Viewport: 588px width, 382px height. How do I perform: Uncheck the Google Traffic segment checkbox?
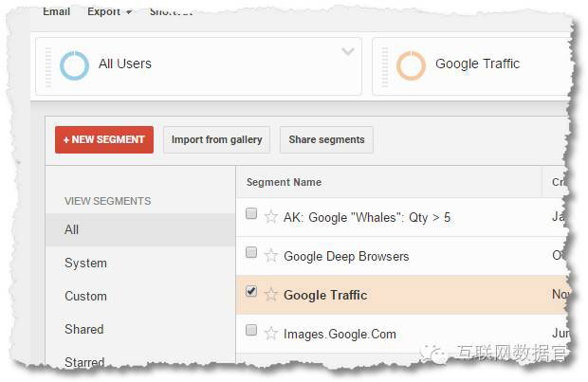pyautogui.click(x=251, y=293)
